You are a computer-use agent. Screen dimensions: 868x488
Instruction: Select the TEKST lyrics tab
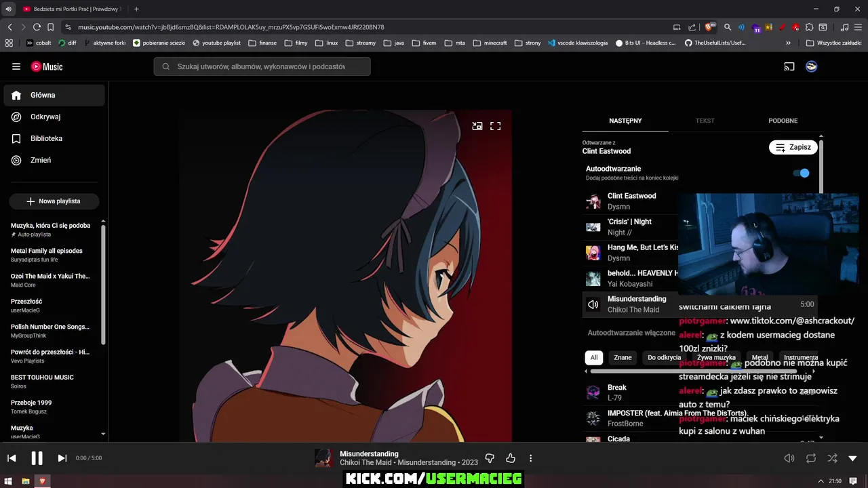pyautogui.click(x=705, y=121)
